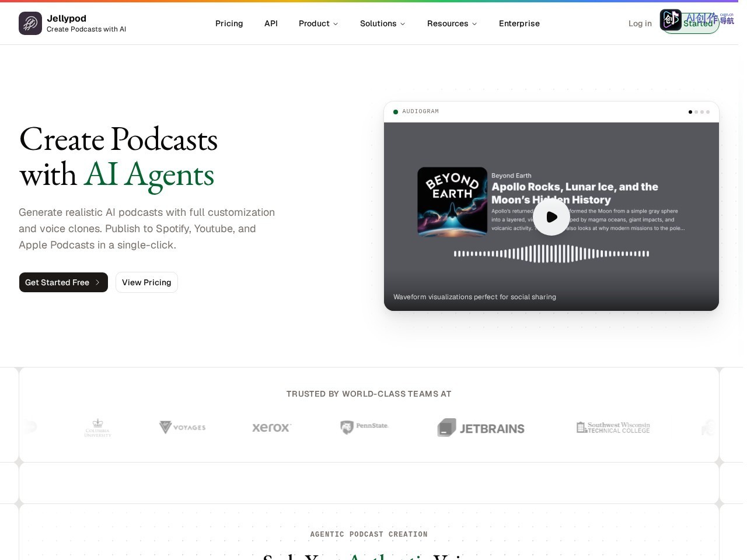
Task: Expand the Solutions dropdown menu
Action: 382,23
